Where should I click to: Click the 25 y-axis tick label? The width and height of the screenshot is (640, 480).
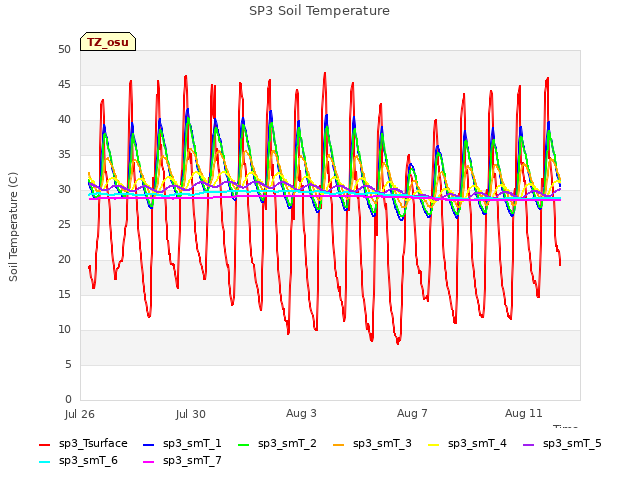coord(64,224)
